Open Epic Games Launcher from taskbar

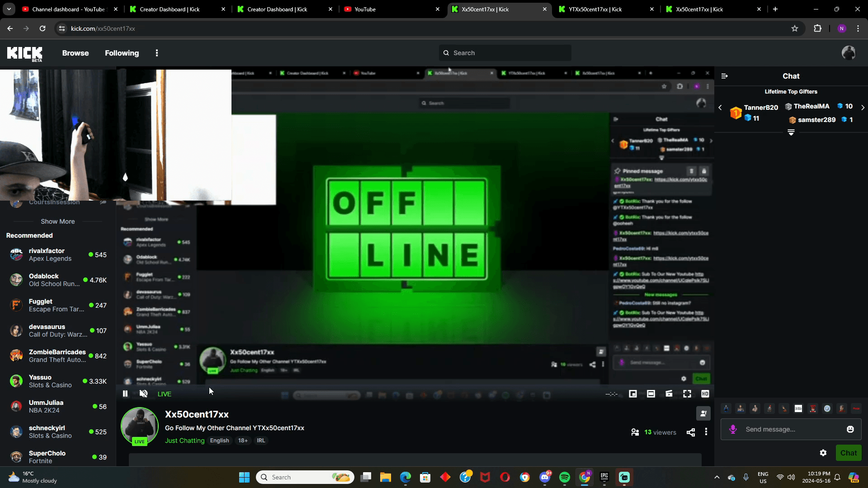[604, 477]
